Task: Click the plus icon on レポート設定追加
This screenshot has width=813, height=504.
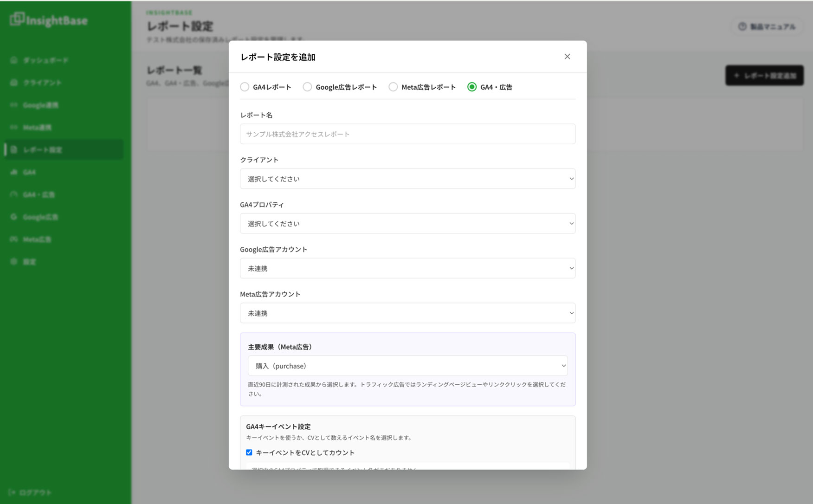Action: 736,75
